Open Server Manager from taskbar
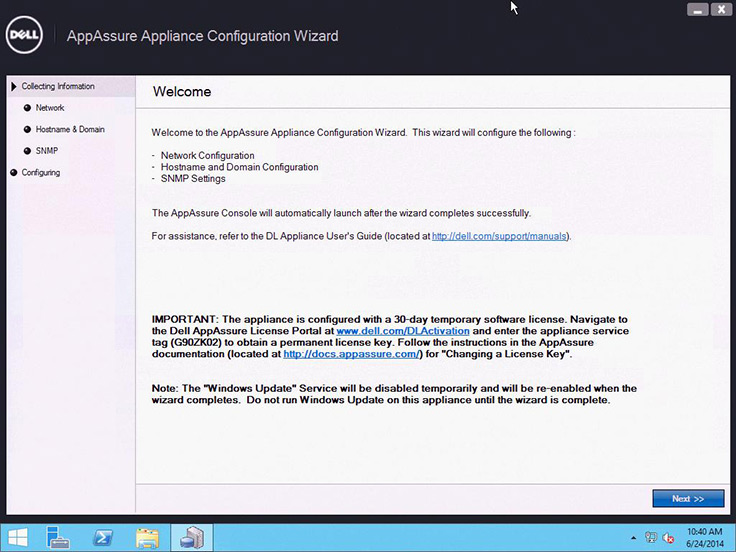This screenshot has height=552, width=736. coord(58,538)
